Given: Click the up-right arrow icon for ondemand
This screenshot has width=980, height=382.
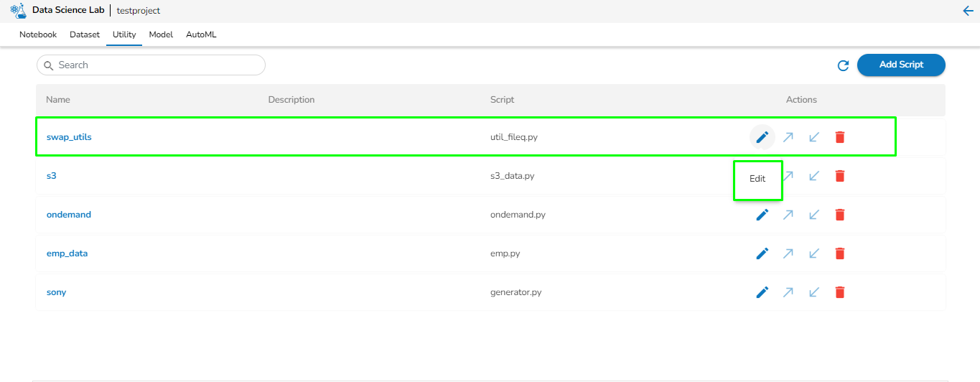Looking at the screenshot, I should (788, 215).
